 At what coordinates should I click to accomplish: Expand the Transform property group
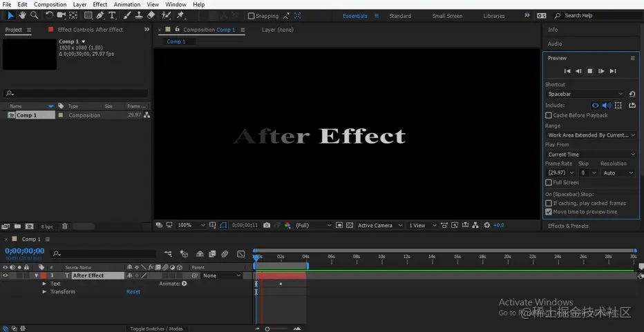pos(44,292)
